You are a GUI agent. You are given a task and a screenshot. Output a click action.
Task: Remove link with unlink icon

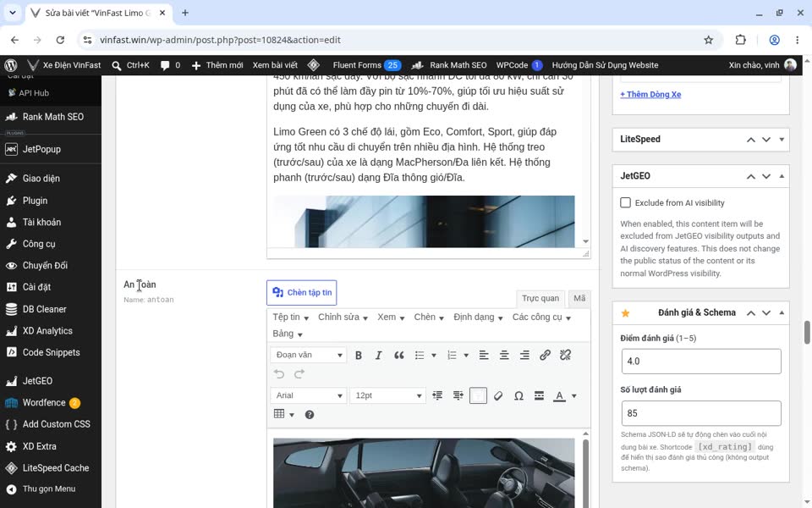[566, 355]
